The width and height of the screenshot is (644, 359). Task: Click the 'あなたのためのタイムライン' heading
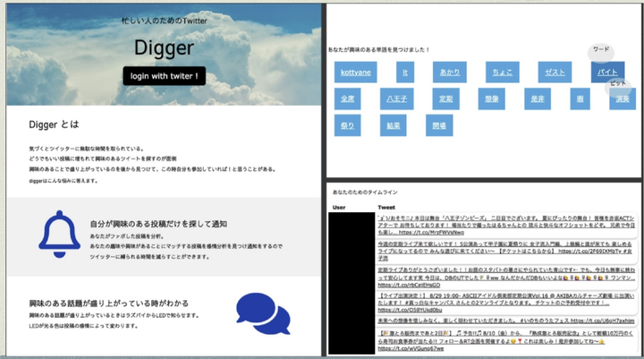tap(365, 192)
